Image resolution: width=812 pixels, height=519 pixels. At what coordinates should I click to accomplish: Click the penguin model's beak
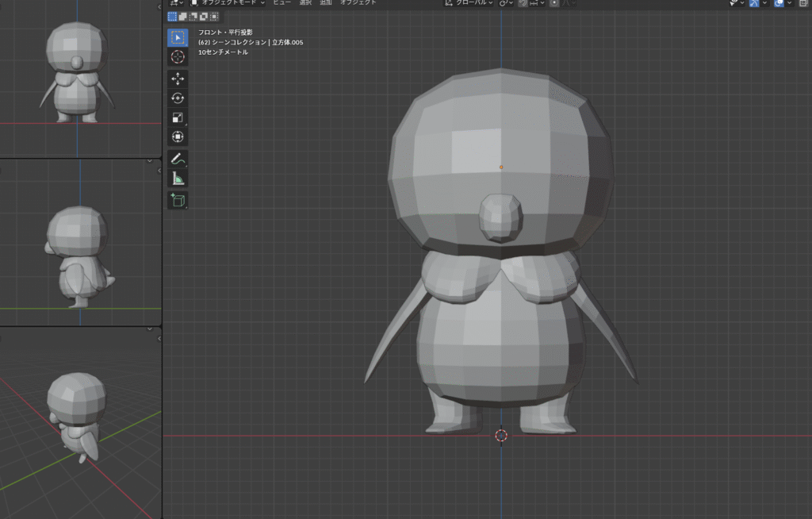[x=501, y=217]
